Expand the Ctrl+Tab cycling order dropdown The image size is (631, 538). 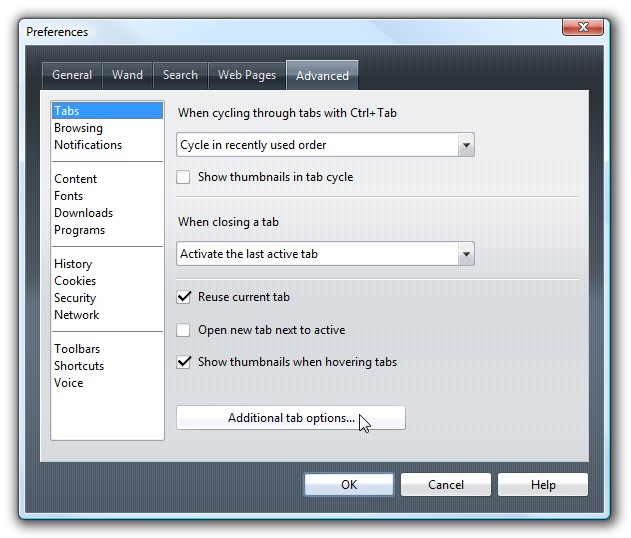pos(466,145)
